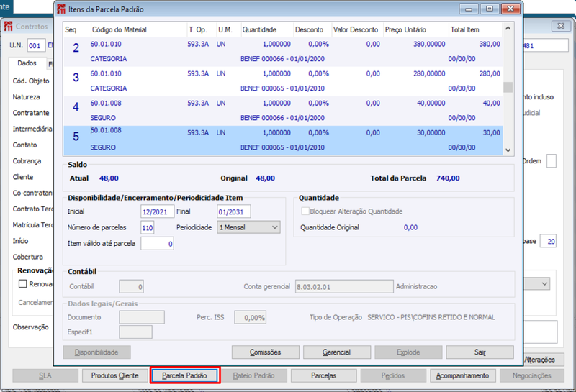The height and width of the screenshot is (392, 576).
Task: Minimize the Itens da Parcela Padrão window
Action: 469,9
